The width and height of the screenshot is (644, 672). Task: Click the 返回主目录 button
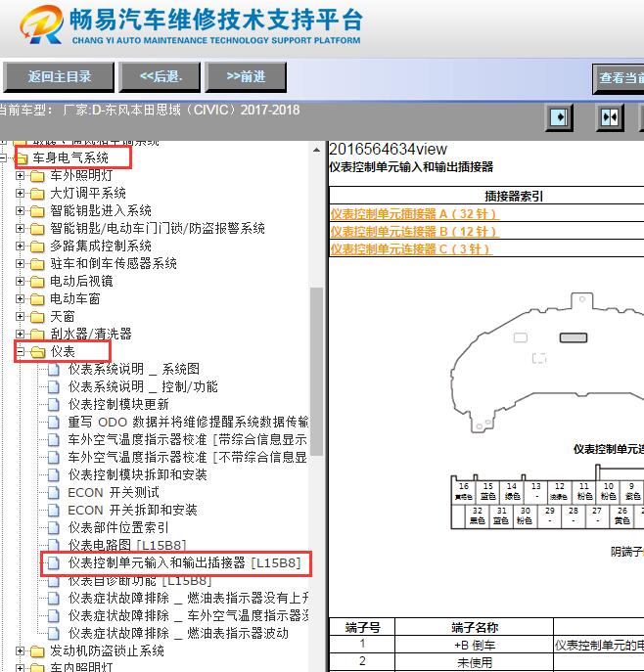pyautogui.click(x=59, y=77)
